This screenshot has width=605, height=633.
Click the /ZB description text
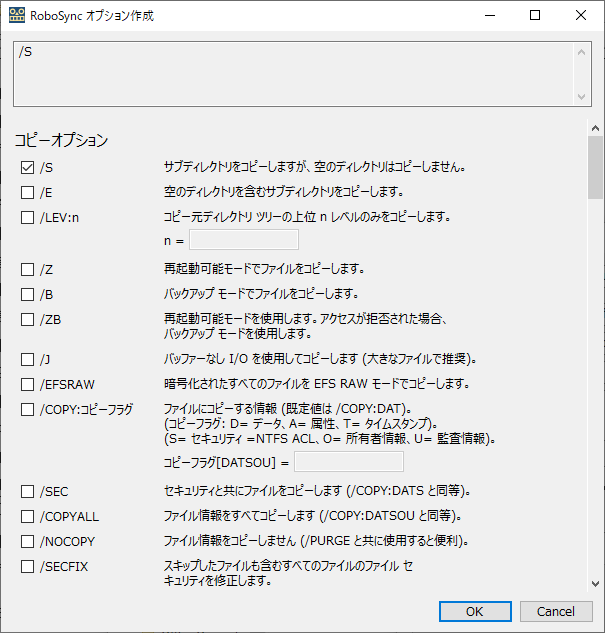point(306,326)
